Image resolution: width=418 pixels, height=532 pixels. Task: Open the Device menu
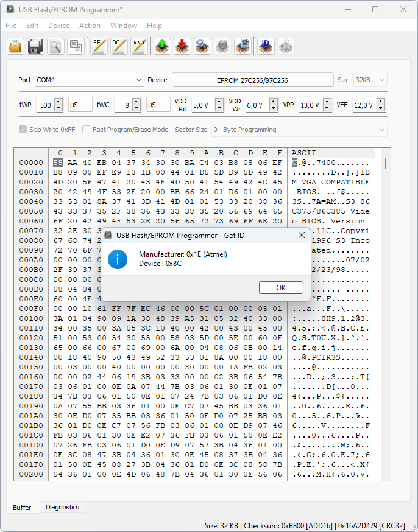(58, 26)
